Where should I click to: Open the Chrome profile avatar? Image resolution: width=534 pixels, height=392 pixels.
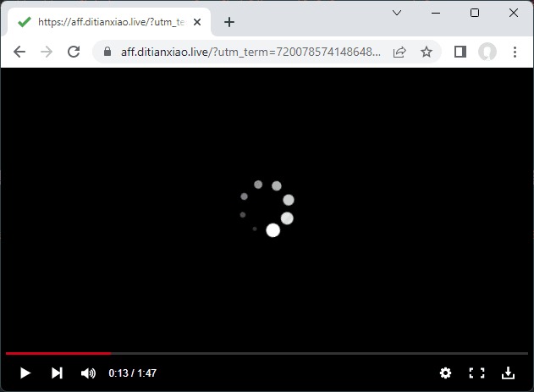point(487,52)
